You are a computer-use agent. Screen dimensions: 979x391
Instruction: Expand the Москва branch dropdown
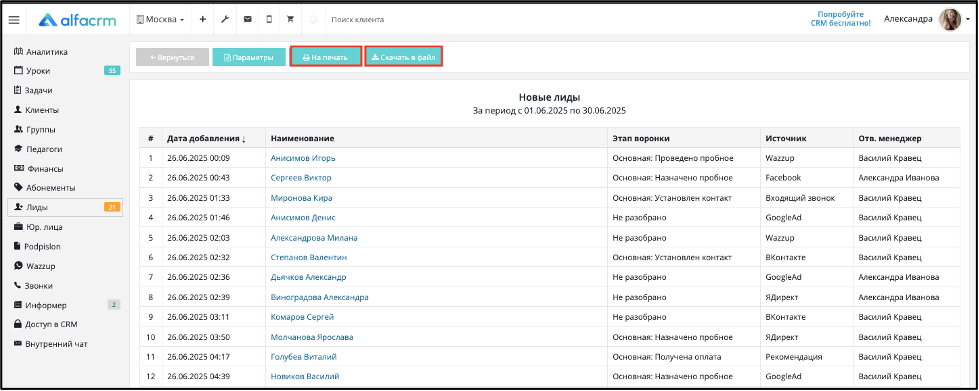click(160, 19)
